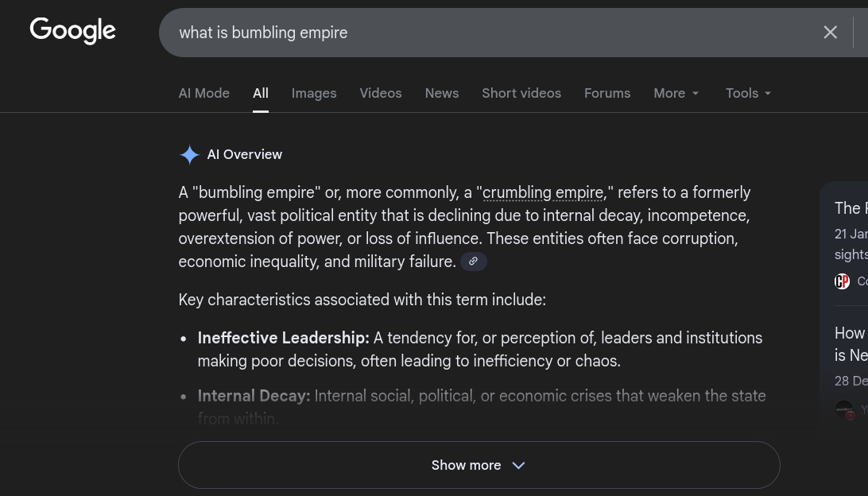Clear the search query with the X icon

click(x=830, y=33)
